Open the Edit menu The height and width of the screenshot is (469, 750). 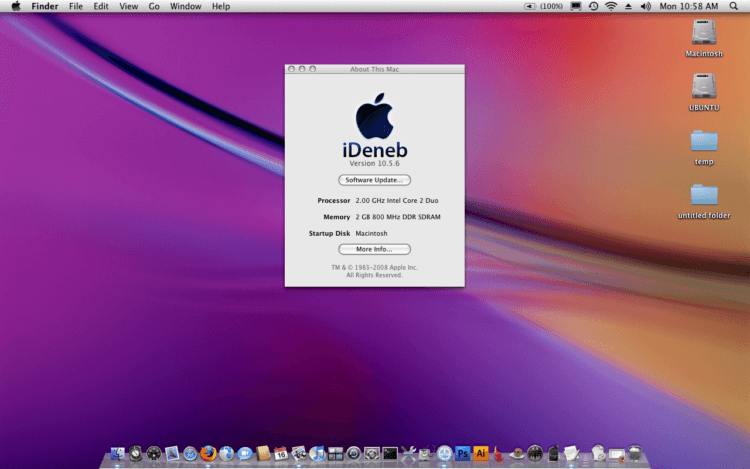[x=100, y=6]
